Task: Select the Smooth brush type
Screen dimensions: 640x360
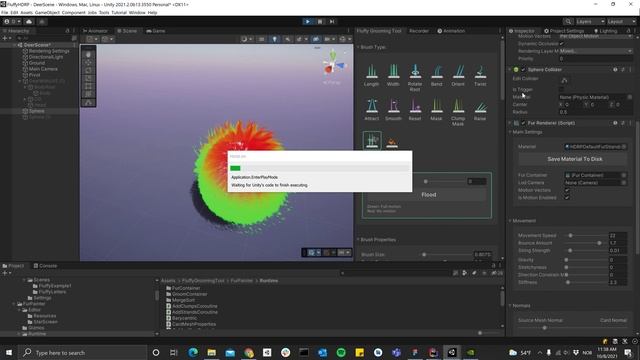Action: click(x=393, y=109)
